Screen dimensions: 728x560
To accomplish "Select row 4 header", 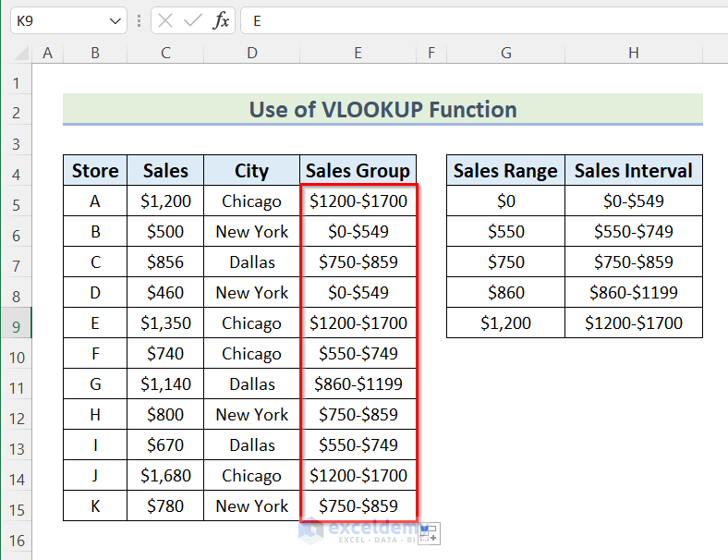I will (16, 171).
